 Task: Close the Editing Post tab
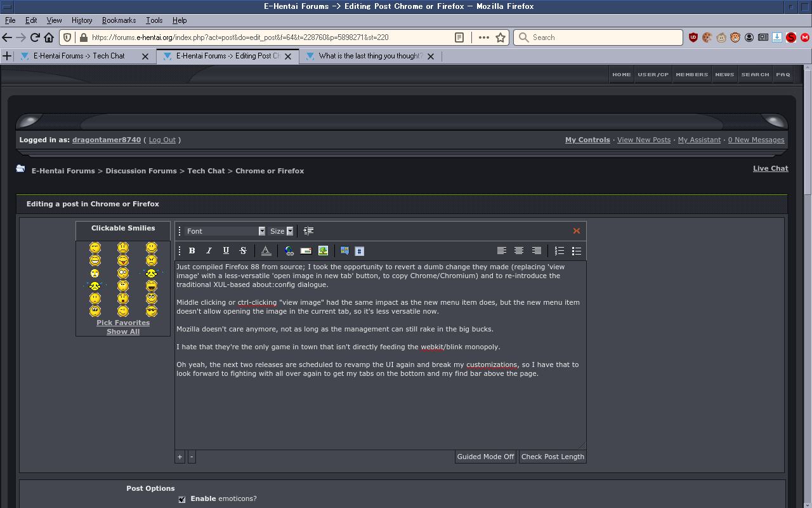point(288,57)
